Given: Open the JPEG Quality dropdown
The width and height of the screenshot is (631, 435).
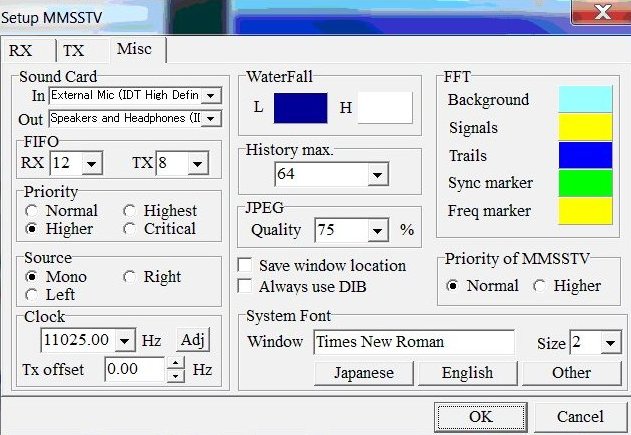Looking at the screenshot, I should point(377,231).
